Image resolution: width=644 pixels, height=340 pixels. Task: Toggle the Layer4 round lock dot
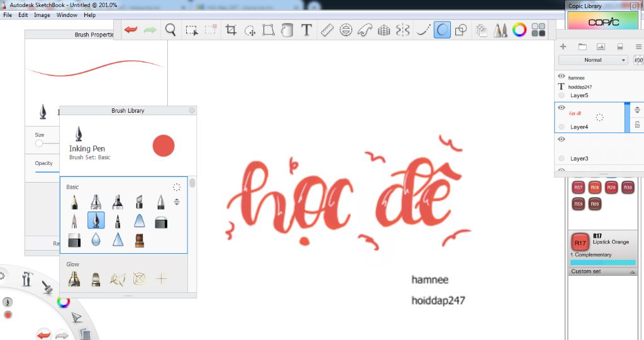(x=562, y=127)
